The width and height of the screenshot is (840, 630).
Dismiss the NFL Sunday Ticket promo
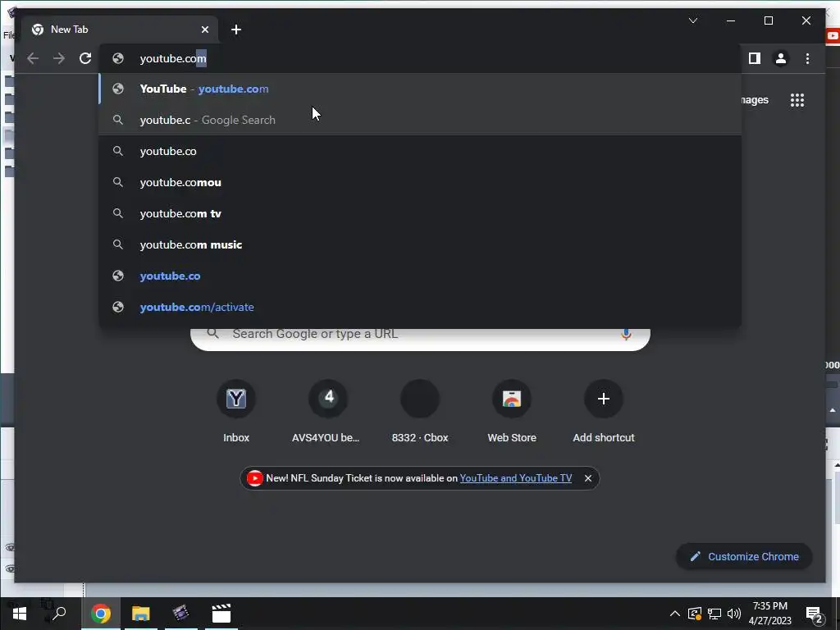click(587, 478)
